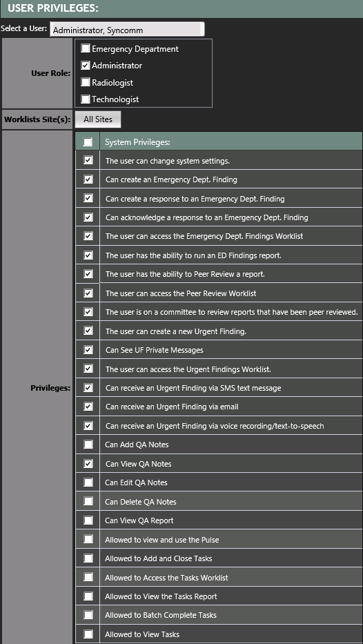363x644 pixels.
Task: Open the Select a User dropdown
Action: [127, 30]
